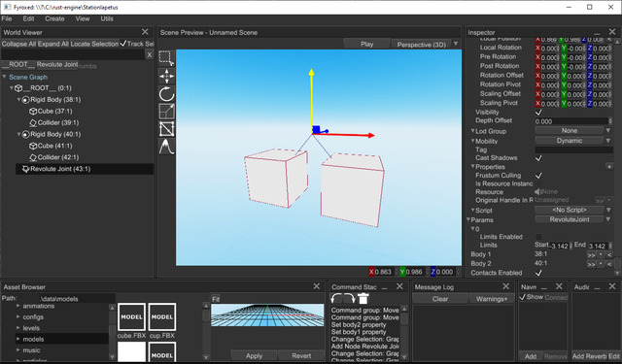Image resolution: width=622 pixels, height=364 pixels.
Task: Uncheck the Track Selection checkbox
Action: click(123, 44)
